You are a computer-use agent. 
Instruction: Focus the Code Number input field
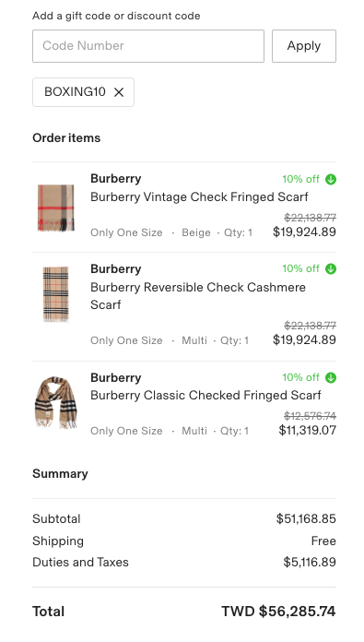coord(148,46)
